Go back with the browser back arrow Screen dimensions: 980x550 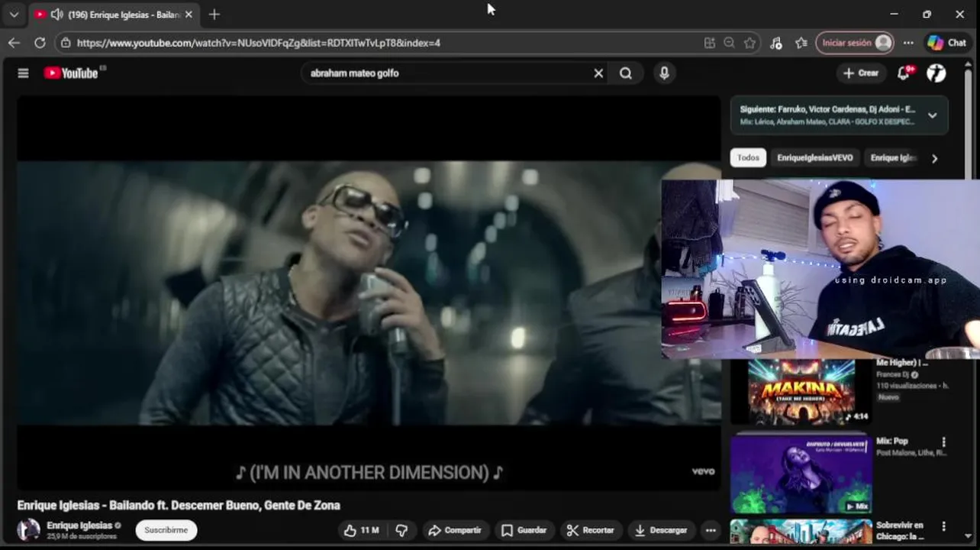pyautogui.click(x=14, y=43)
